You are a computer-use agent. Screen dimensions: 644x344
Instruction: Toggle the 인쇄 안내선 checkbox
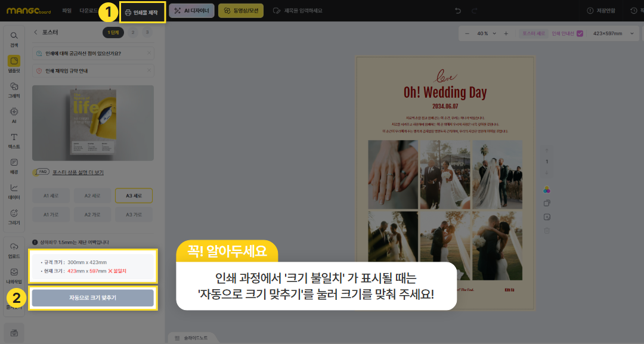pos(580,33)
